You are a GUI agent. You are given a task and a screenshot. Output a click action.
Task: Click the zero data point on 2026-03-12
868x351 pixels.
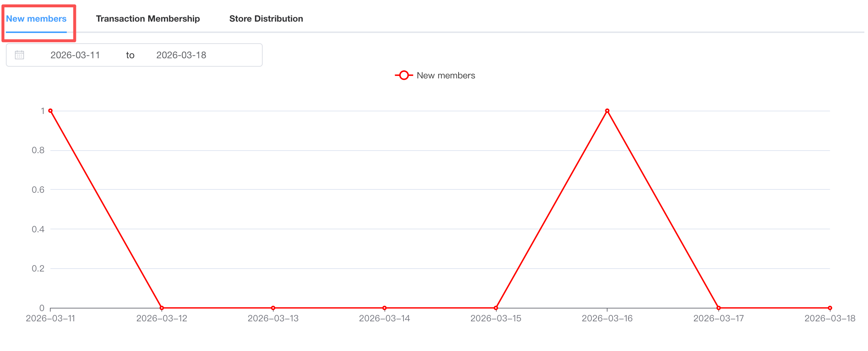point(162,308)
